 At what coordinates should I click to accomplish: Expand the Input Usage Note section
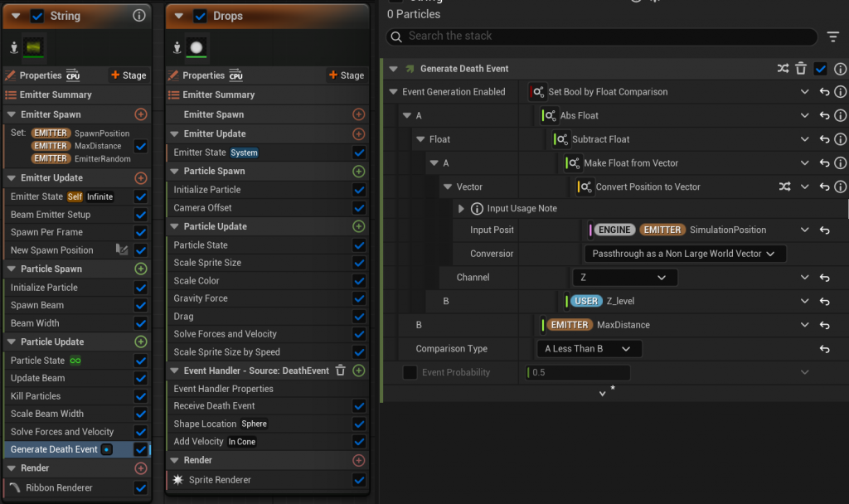(462, 209)
